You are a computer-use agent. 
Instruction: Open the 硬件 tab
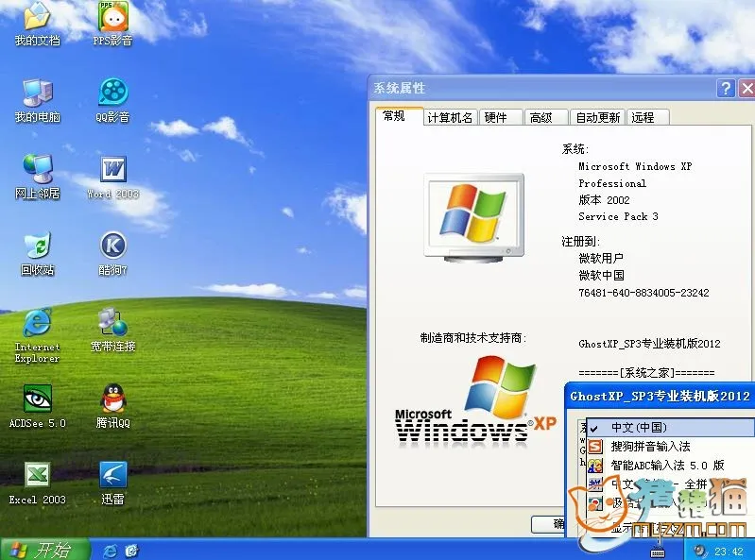click(x=501, y=117)
